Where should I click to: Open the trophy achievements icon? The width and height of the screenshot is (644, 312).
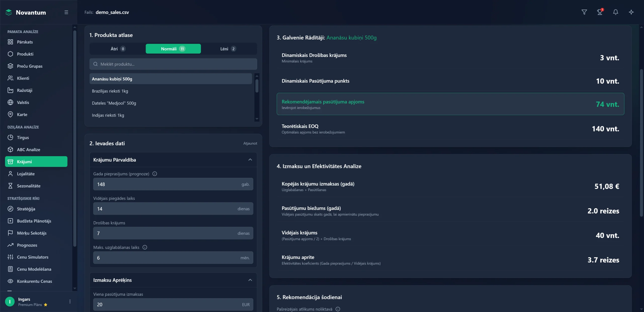(600, 12)
